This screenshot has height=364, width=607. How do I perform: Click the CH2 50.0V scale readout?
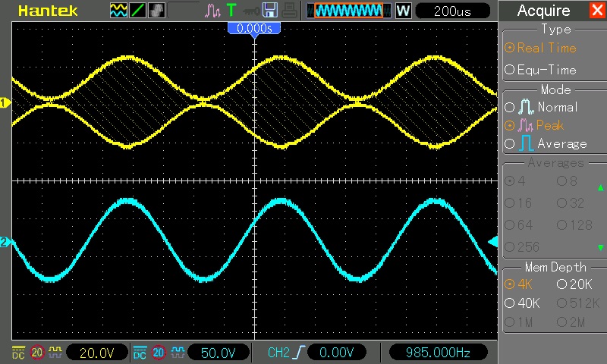223,352
